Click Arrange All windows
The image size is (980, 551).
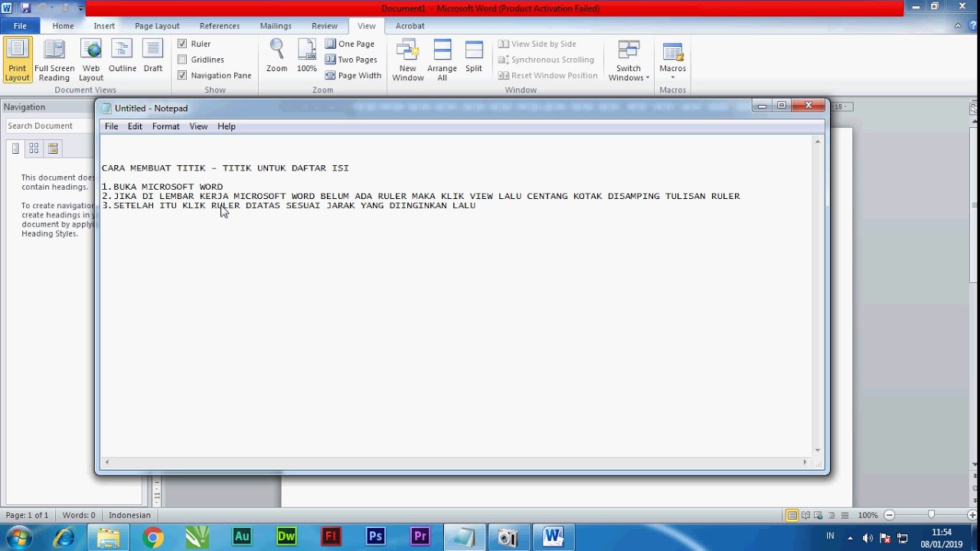coord(442,60)
